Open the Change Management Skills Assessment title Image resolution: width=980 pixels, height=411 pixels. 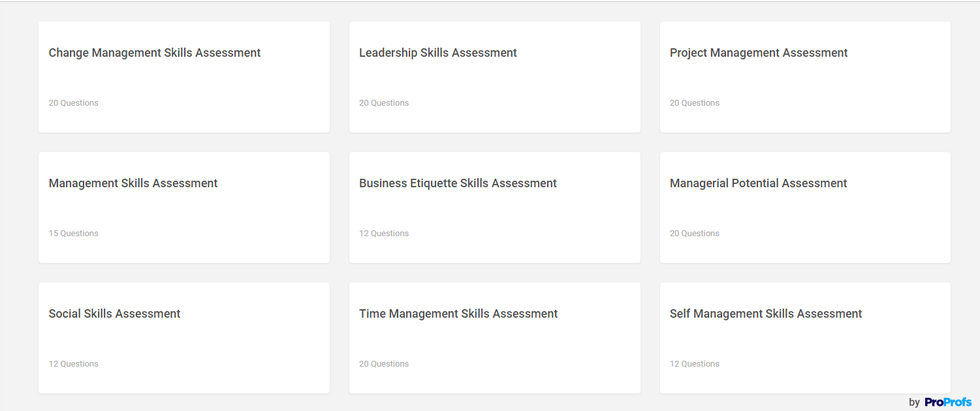tap(155, 53)
